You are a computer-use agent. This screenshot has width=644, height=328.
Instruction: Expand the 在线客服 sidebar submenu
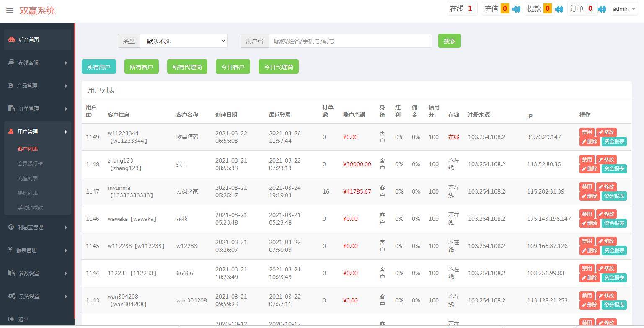(x=28, y=62)
